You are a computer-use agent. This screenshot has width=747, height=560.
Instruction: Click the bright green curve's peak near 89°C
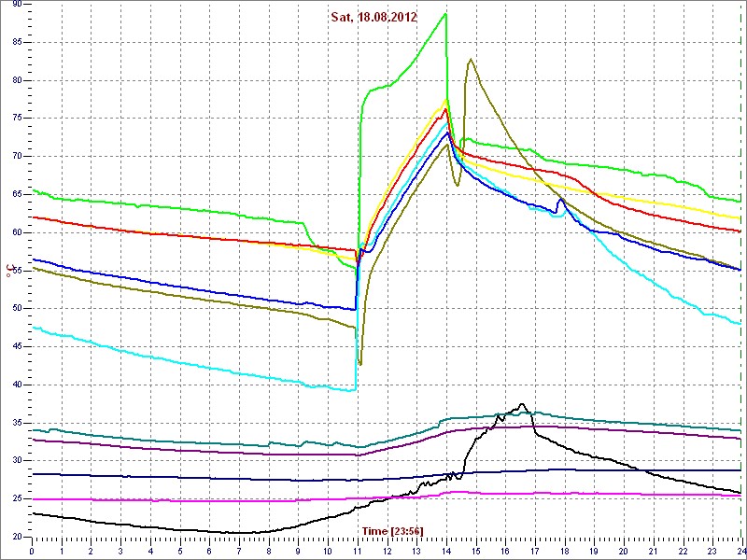tap(445, 13)
